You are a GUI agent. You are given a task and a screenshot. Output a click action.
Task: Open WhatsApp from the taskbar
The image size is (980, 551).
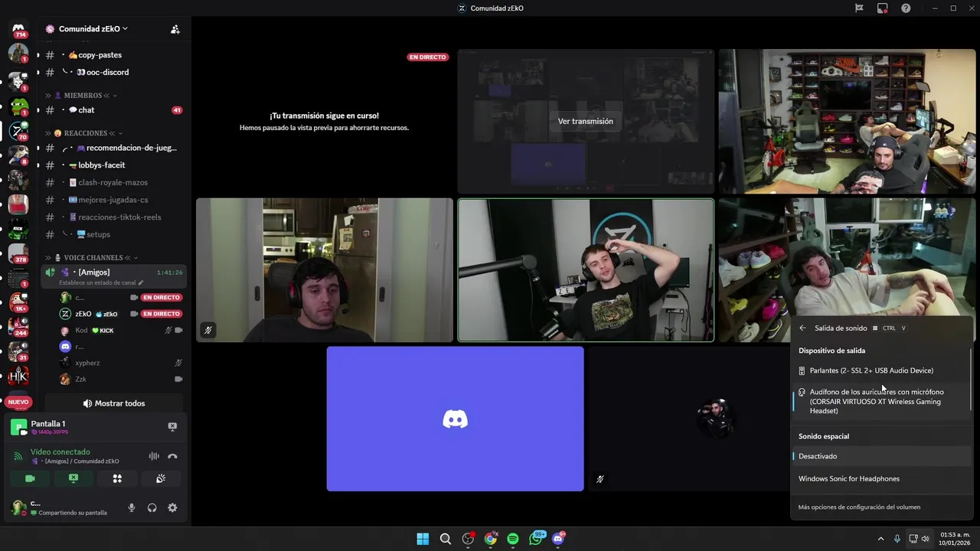tap(536, 539)
